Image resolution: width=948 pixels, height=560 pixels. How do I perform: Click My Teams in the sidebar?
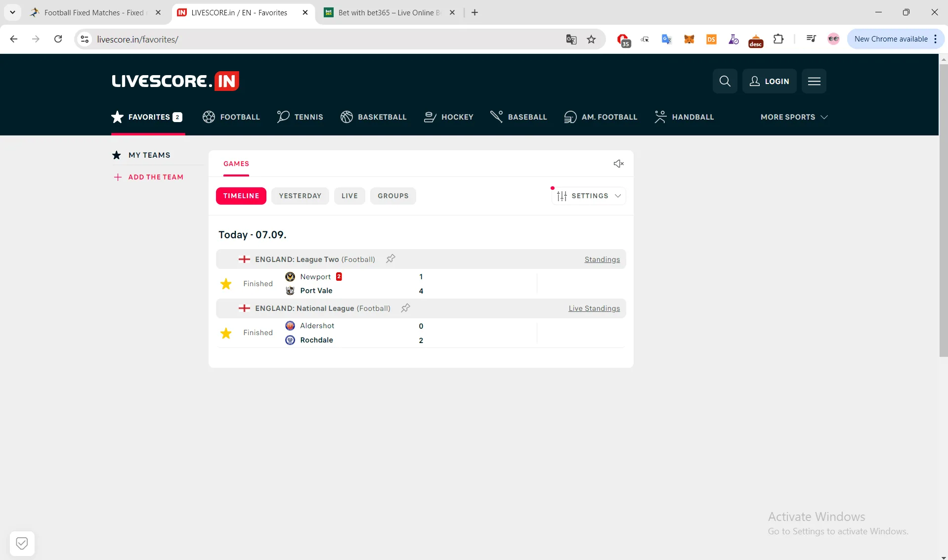pyautogui.click(x=141, y=155)
